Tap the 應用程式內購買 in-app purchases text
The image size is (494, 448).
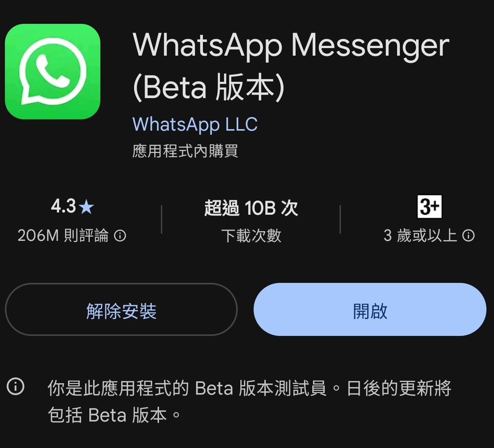click(x=185, y=151)
